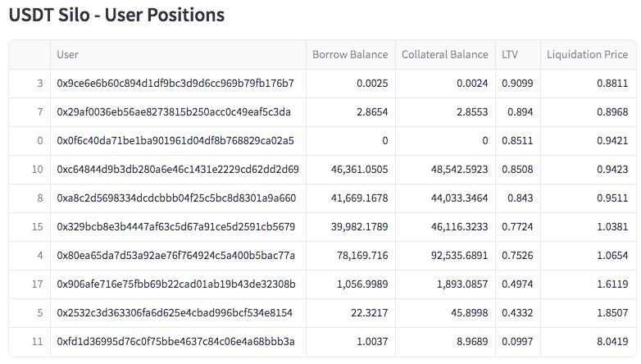Select collateral balance 44,033.3464 cell

pyautogui.click(x=452, y=198)
